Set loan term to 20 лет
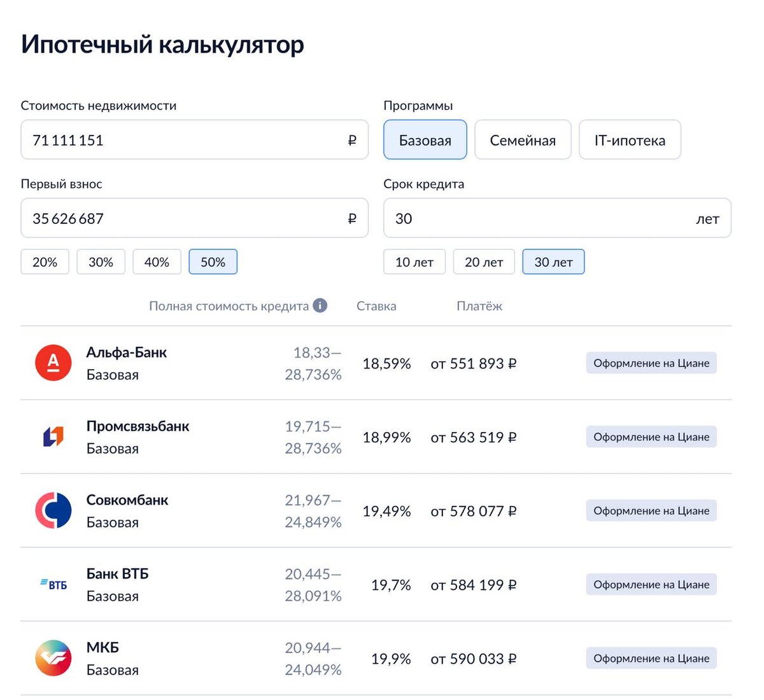This screenshot has width=764, height=700. coord(484,262)
